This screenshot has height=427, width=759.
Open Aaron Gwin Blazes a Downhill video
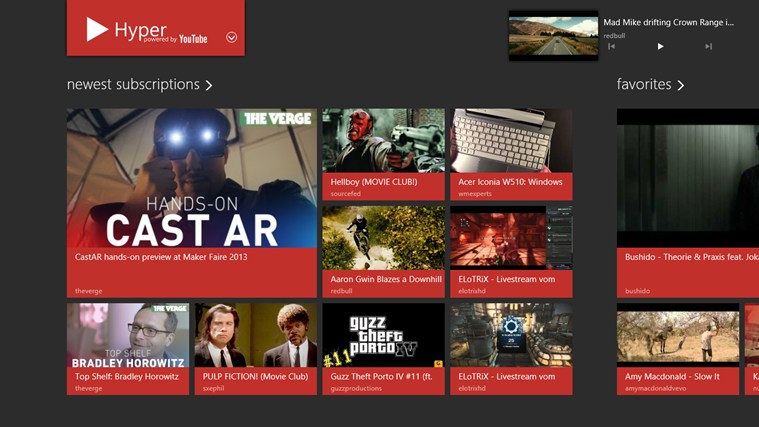coord(383,252)
